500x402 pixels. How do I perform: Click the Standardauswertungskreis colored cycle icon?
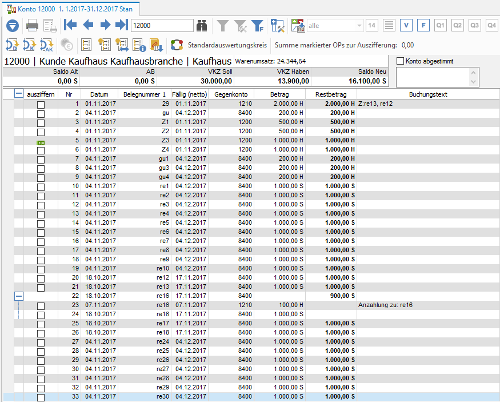[177, 45]
